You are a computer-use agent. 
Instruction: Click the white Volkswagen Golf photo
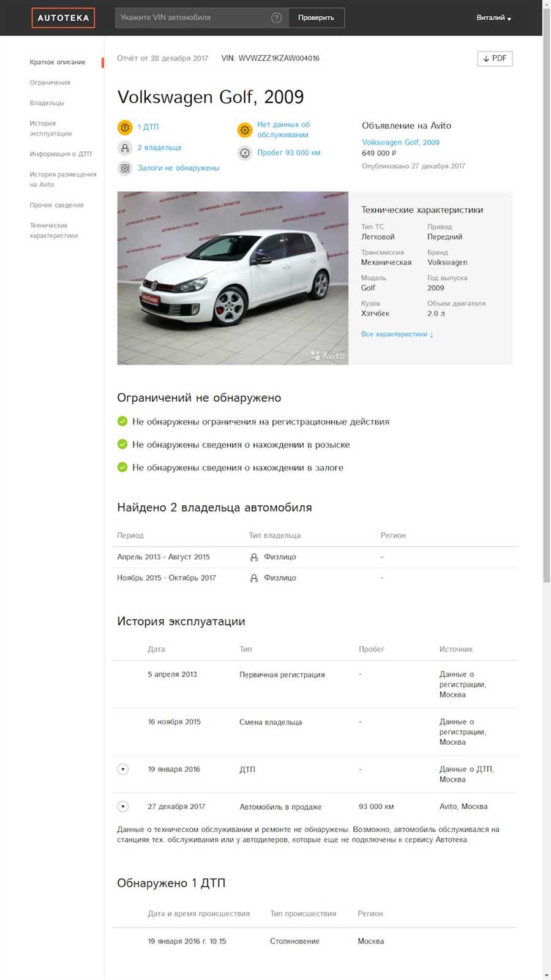[233, 278]
